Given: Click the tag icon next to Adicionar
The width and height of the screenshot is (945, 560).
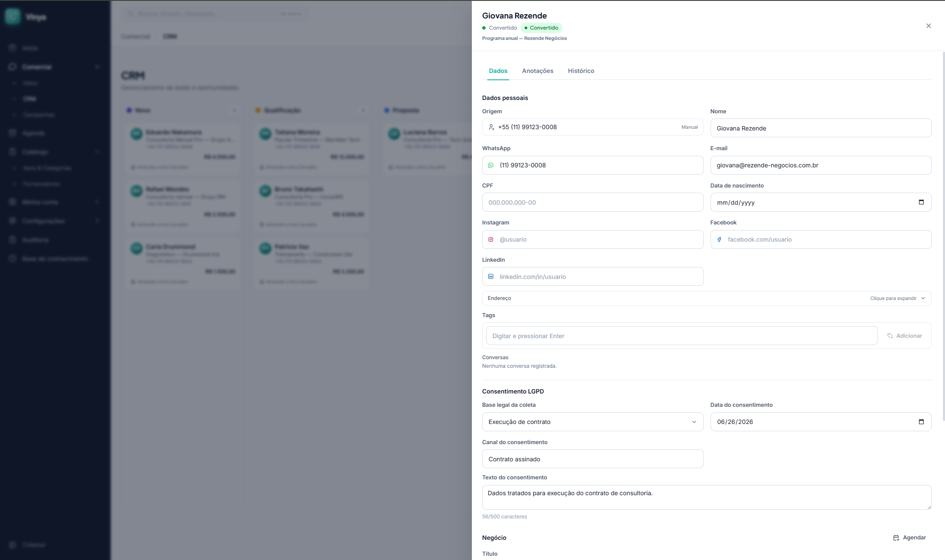Looking at the screenshot, I should [x=890, y=336].
